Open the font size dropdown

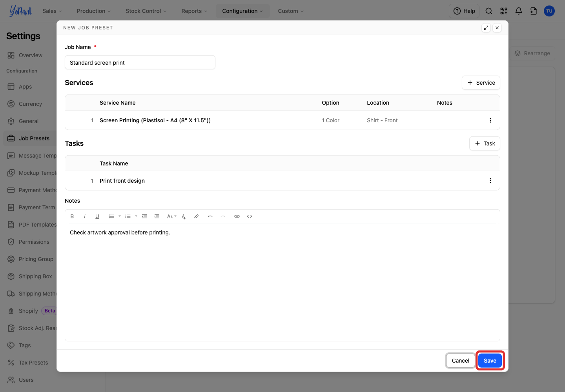pos(171,216)
